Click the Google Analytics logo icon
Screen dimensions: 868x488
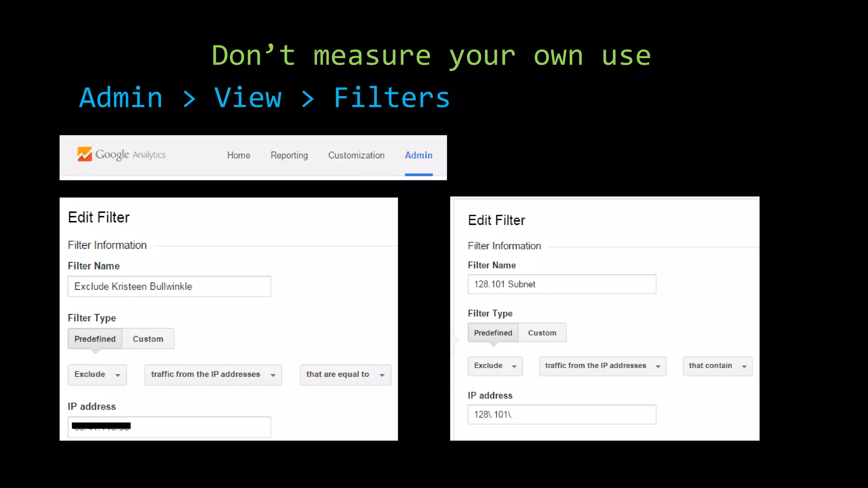tap(84, 154)
